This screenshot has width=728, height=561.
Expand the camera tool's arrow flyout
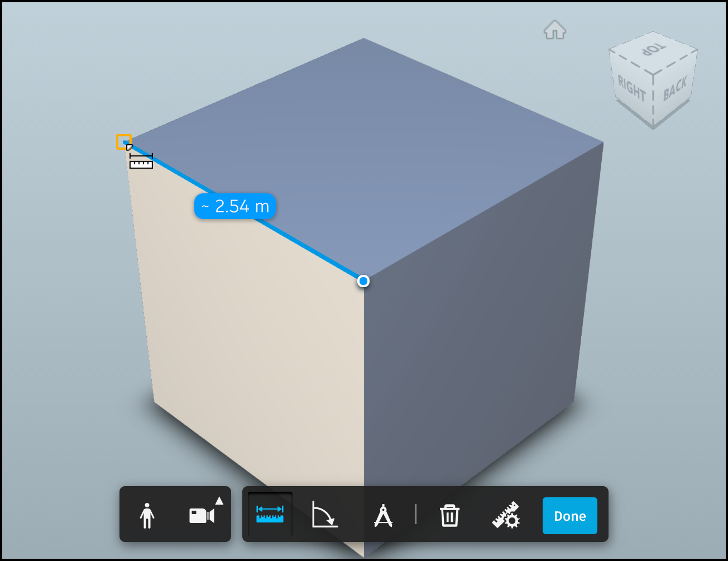click(219, 501)
